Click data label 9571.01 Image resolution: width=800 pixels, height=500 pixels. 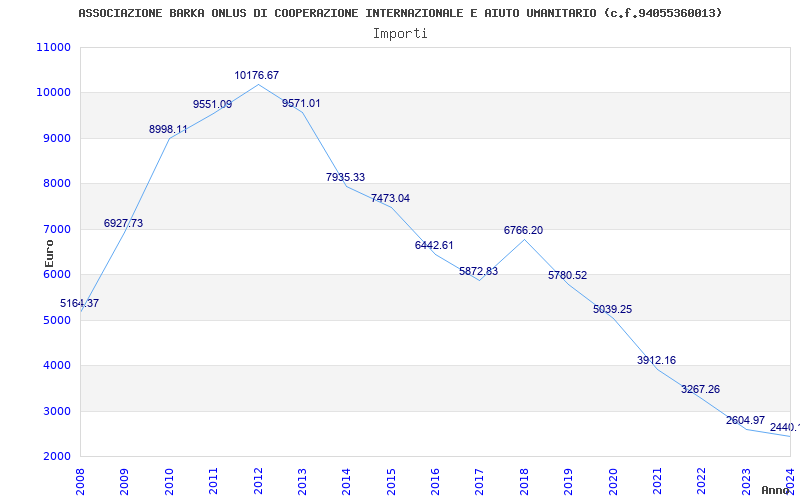[301, 104]
